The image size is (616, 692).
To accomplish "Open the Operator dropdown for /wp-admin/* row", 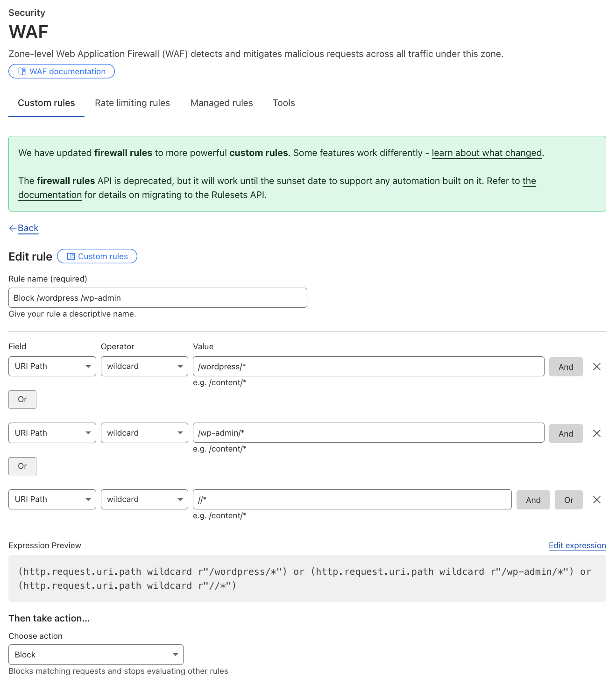I will tap(144, 433).
